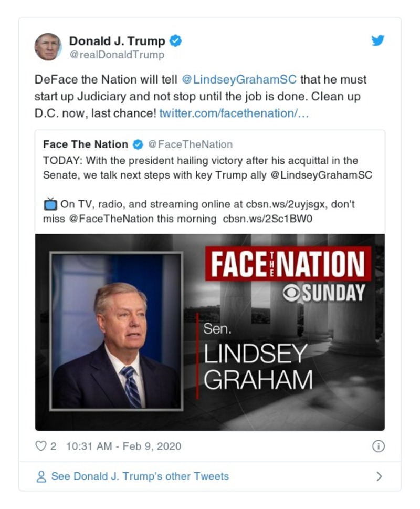The height and width of the screenshot is (509, 420).
Task: Click the CBS eye logo in the image
Action: point(291,293)
